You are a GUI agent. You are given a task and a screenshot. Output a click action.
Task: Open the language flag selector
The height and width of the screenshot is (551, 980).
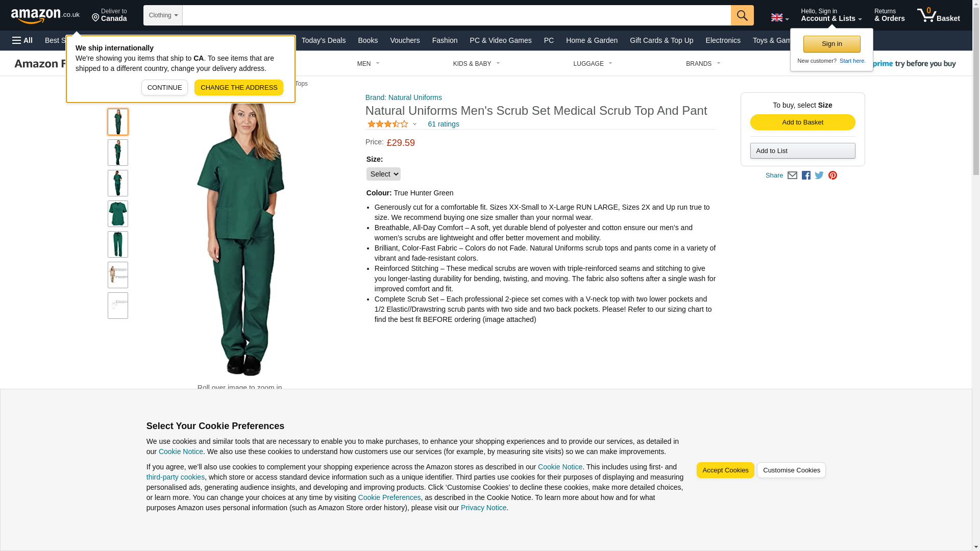point(779,18)
